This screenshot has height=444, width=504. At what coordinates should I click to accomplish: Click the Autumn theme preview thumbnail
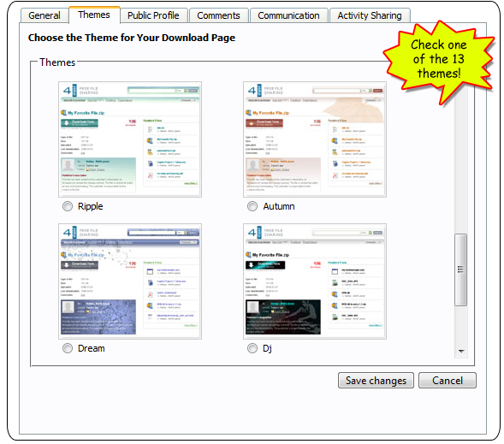click(315, 139)
